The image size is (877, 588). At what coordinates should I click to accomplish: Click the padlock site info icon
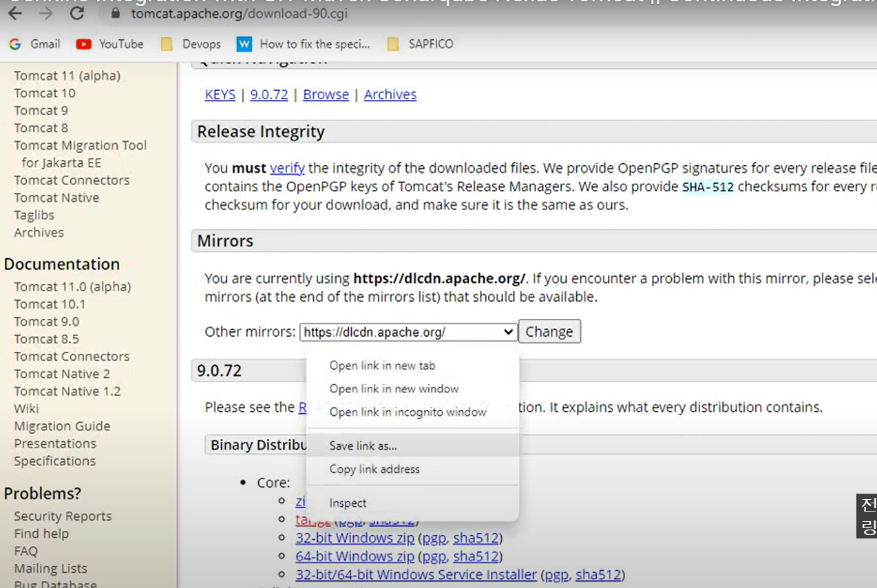pyautogui.click(x=116, y=13)
